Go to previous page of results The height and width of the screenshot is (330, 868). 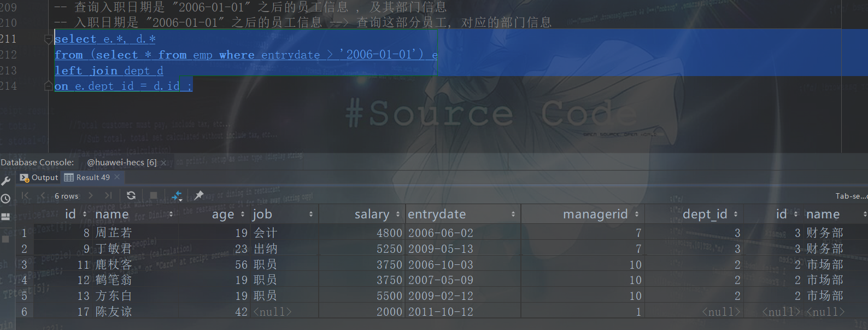tap(43, 195)
